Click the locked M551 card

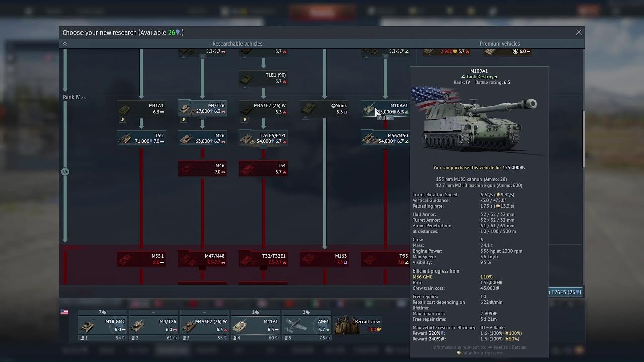[x=141, y=259]
